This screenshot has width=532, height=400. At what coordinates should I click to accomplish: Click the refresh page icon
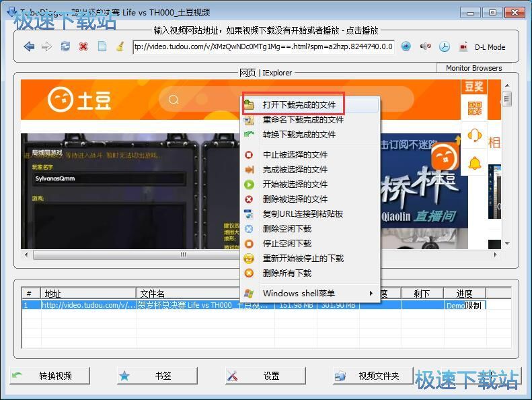coord(65,46)
